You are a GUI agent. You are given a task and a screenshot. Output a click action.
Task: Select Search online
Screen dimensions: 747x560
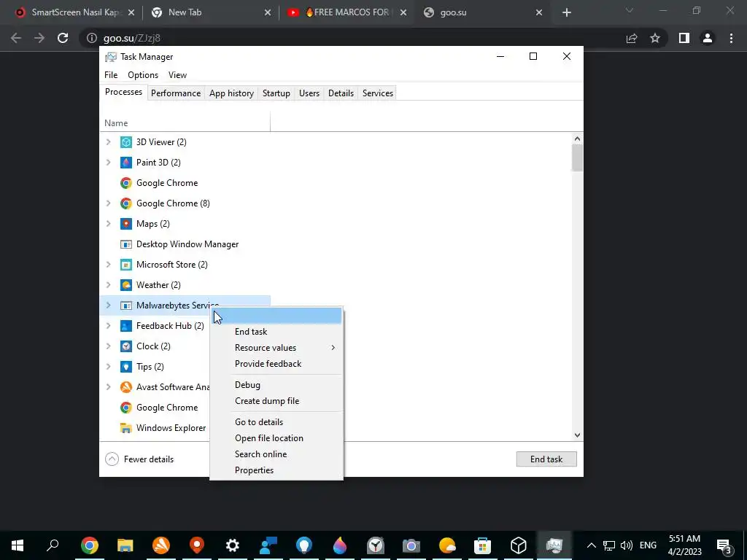click(276, 454)
